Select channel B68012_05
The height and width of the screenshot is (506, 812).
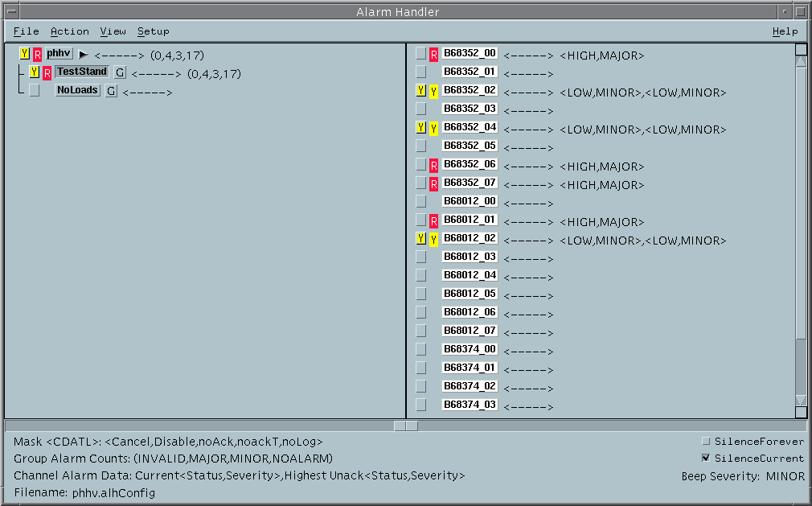470,294
